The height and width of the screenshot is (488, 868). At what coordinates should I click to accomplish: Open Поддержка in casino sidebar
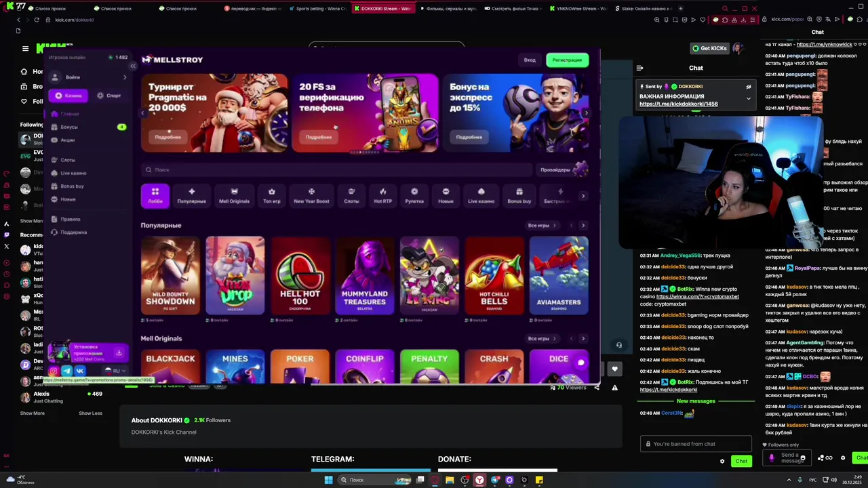[x=73, y=232]
